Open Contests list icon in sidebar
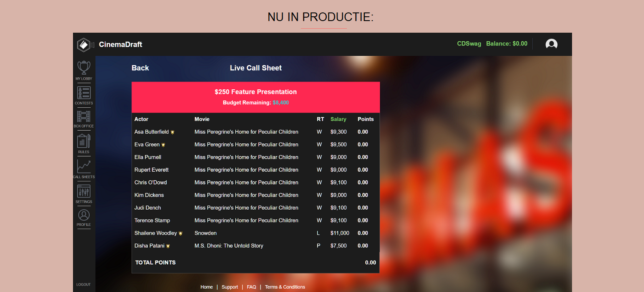This screenshot has height=292, width=644. click(84, 92)
